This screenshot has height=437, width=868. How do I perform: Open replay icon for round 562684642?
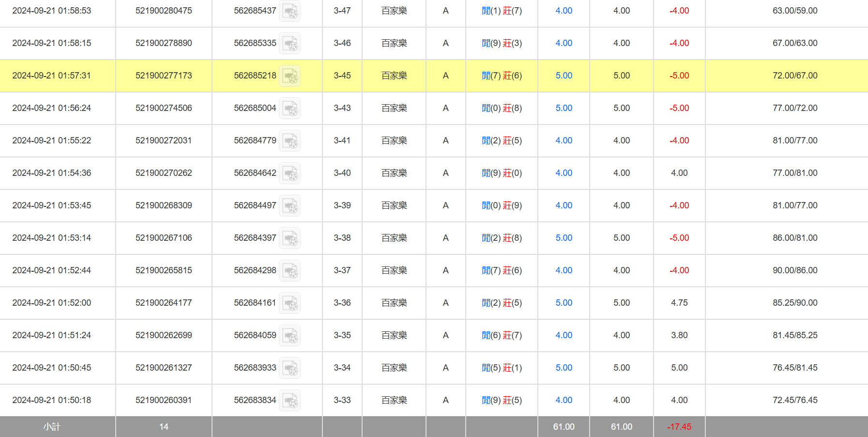[290, 173]
